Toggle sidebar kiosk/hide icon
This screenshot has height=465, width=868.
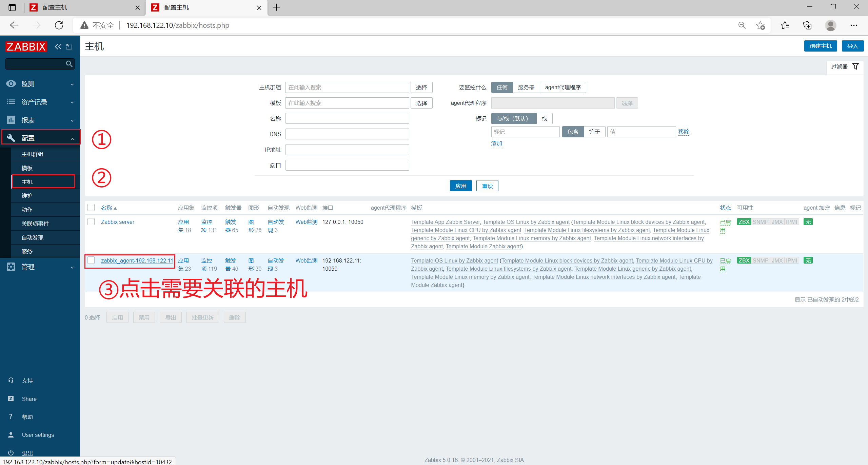(x=69, y=46)
